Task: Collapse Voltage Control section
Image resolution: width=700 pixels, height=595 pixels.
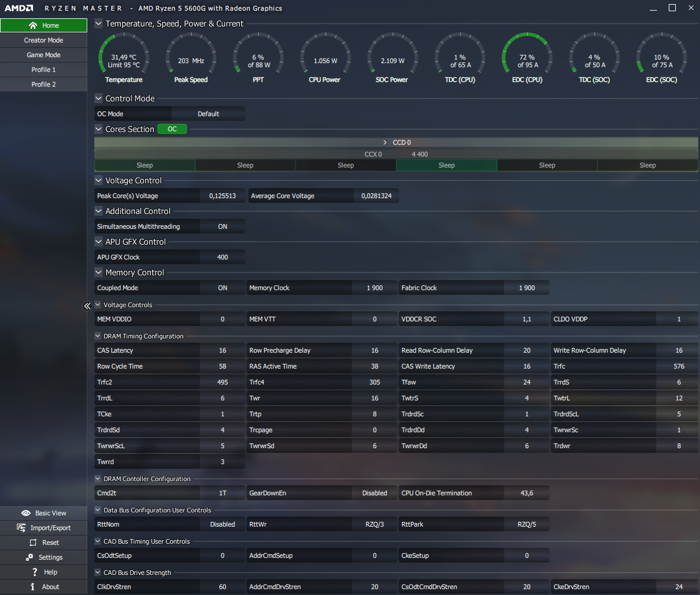Action: (98, 180)
